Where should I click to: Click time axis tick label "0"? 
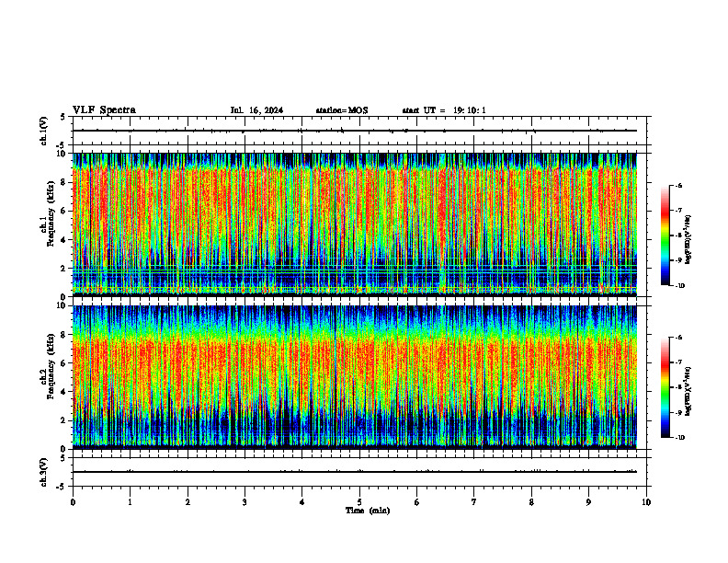pos(73,502)
